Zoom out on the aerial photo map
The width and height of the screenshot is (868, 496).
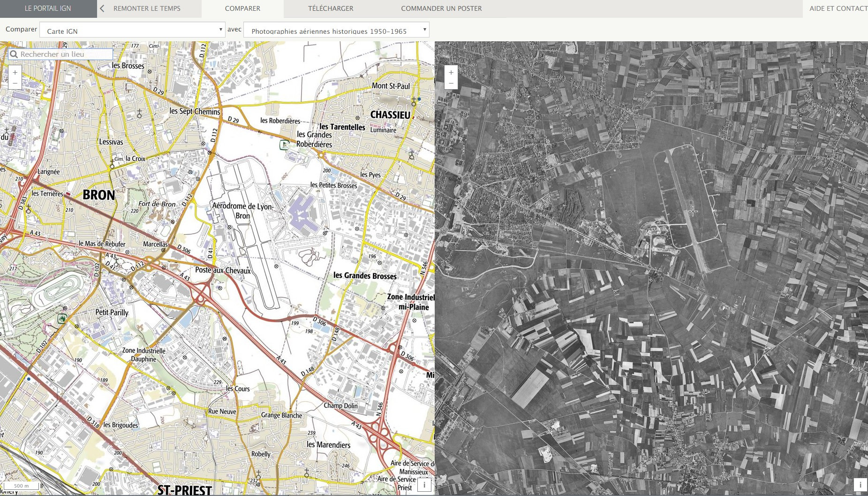click(x=451, y=84)
